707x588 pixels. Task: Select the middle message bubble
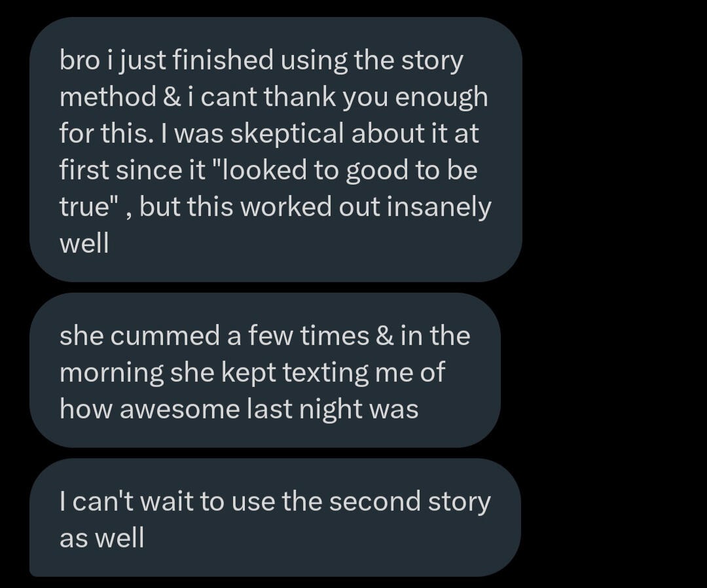point(264,371)
